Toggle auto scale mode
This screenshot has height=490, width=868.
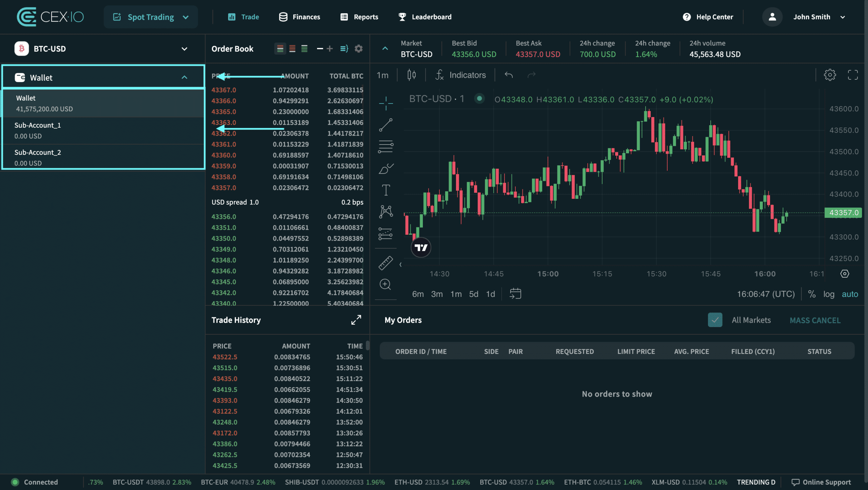pos(850,294)
